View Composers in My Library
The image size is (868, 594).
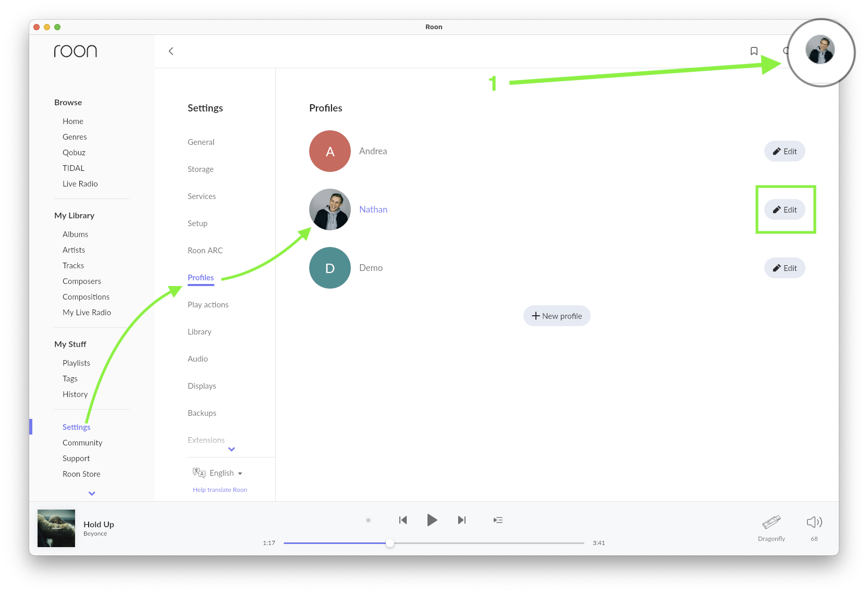coord(82,281)
